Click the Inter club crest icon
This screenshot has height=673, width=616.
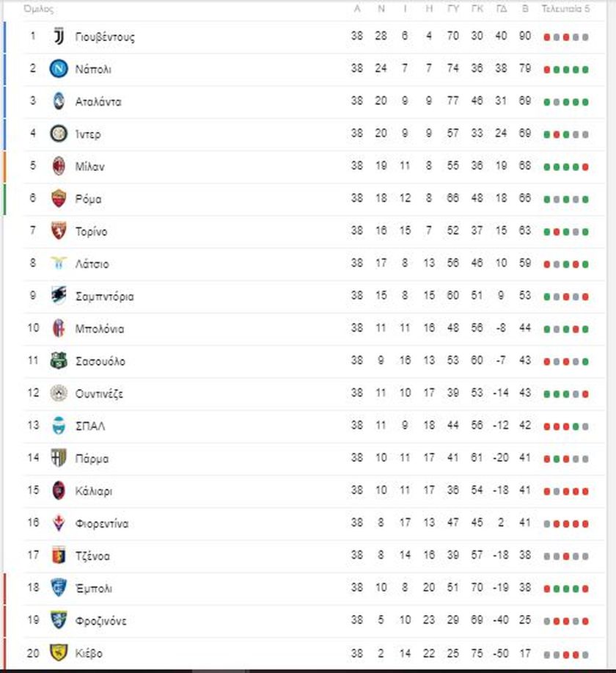[x=59, y=134]
